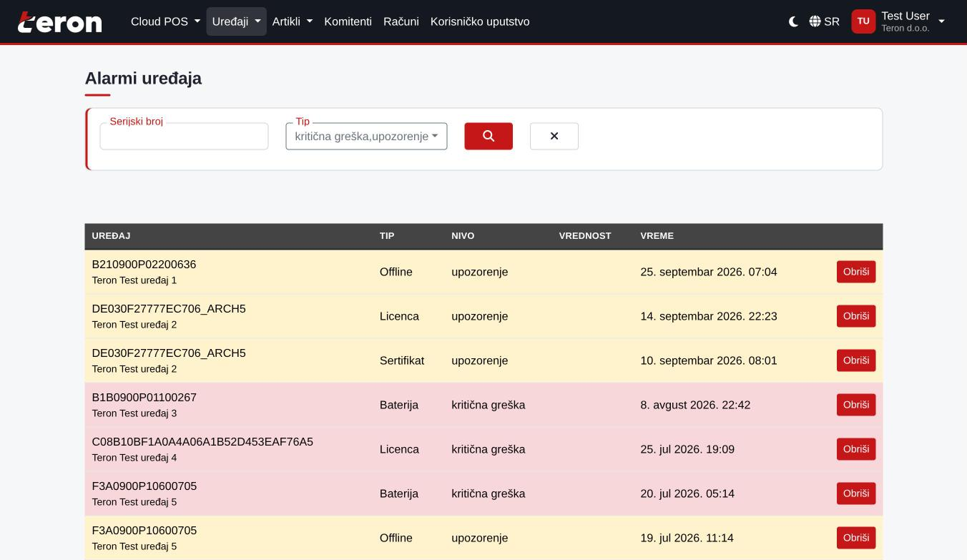Screen dimensions: 967x560
Task: Clear filters with the X button
Action: pyautogui.click(x=554, y=136)
